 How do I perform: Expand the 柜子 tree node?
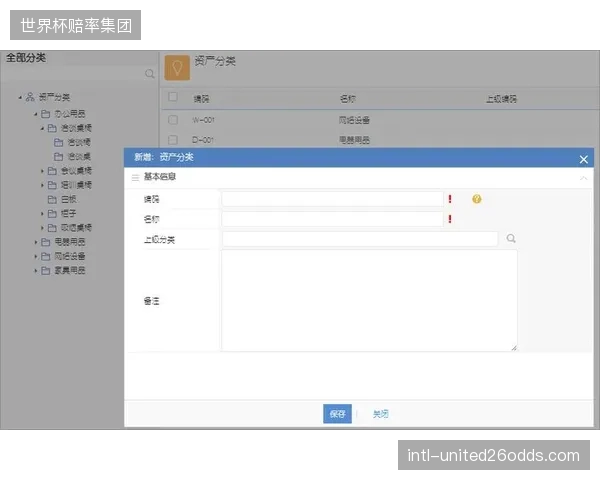[42, 214]
